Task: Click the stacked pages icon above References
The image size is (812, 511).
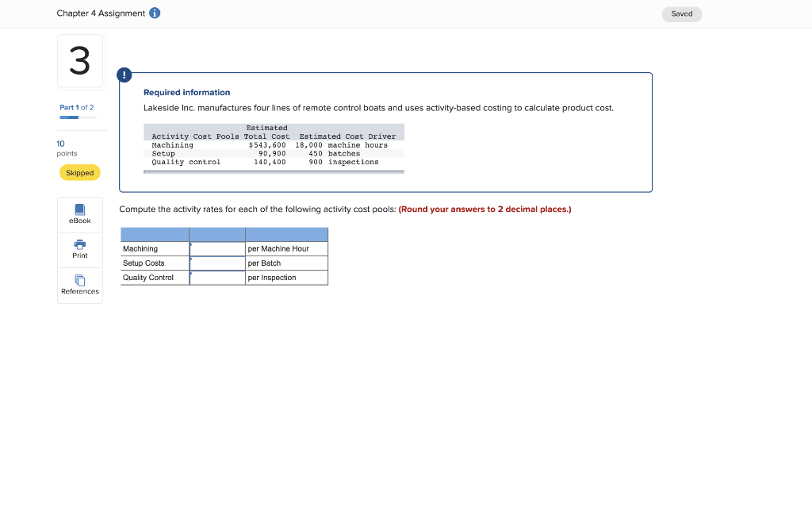Action: pyautogui.click(x=79, y=279)
